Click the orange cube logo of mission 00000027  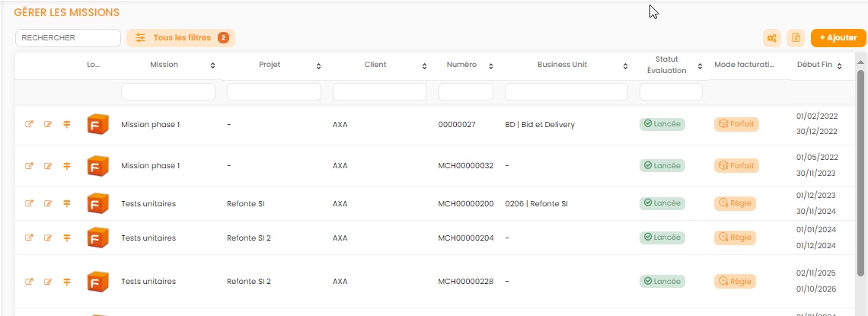tap(97, 124)
